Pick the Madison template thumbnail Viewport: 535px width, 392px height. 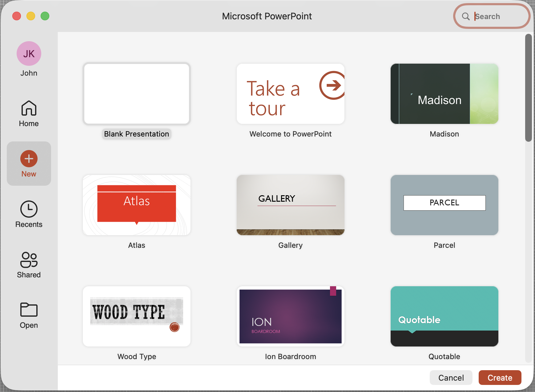pyautogui.click(x=444, y=94)
